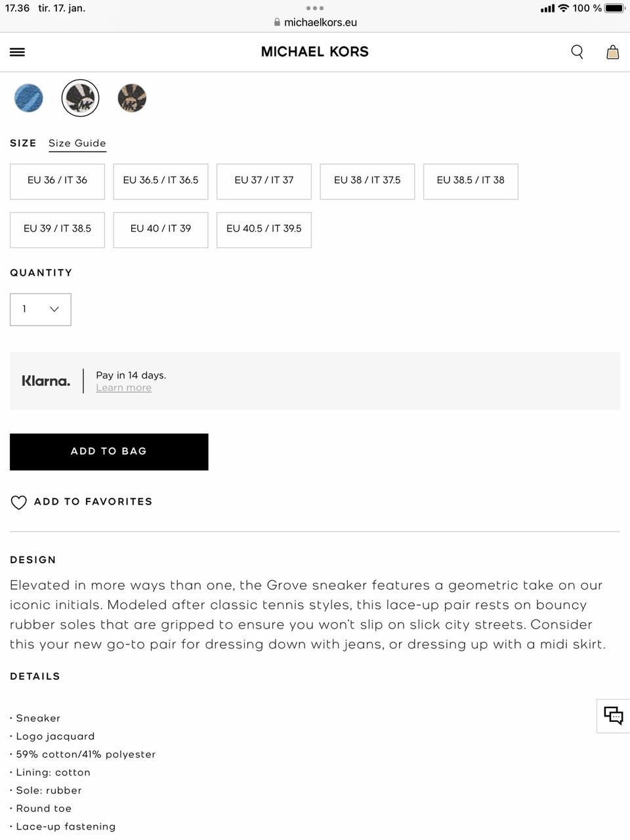The width and height of the screenshot is (630, 840).
Task: Select size EU 36 / IT 36
Action: point(57,180)
